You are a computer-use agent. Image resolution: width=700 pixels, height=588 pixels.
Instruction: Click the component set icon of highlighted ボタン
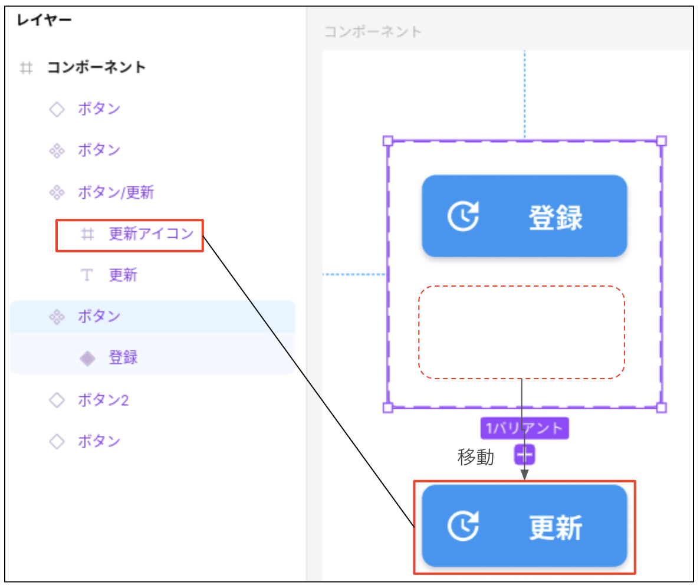coord(57,317)
